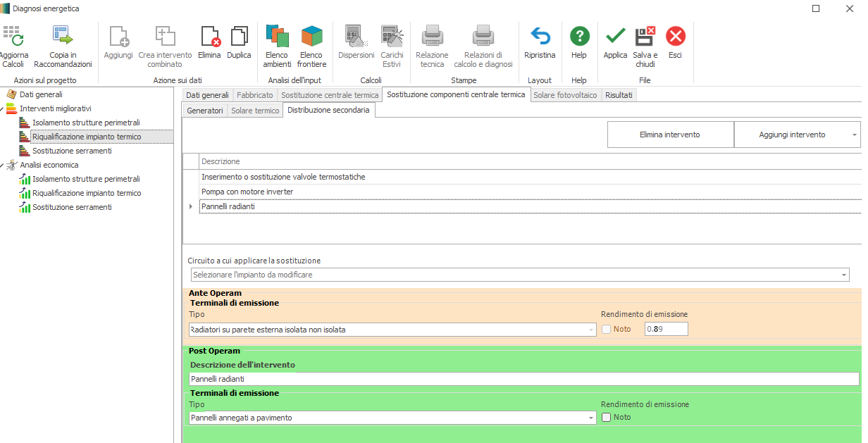The width and height of the screenshot is (868, 443).
Task: Switch to the Risultati tab
Action: point(619,95)
